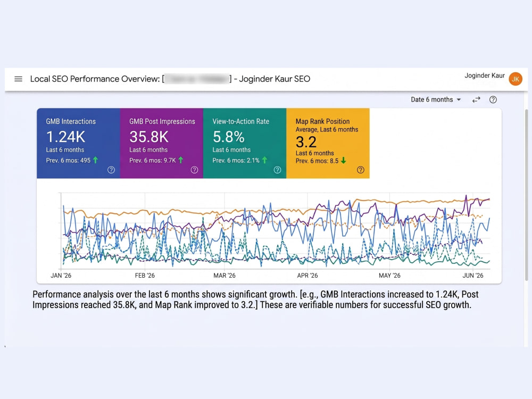Click the up arrow beside Prev. 6 mos: 2.1%

pyautogui.click(x=264, y=160)
